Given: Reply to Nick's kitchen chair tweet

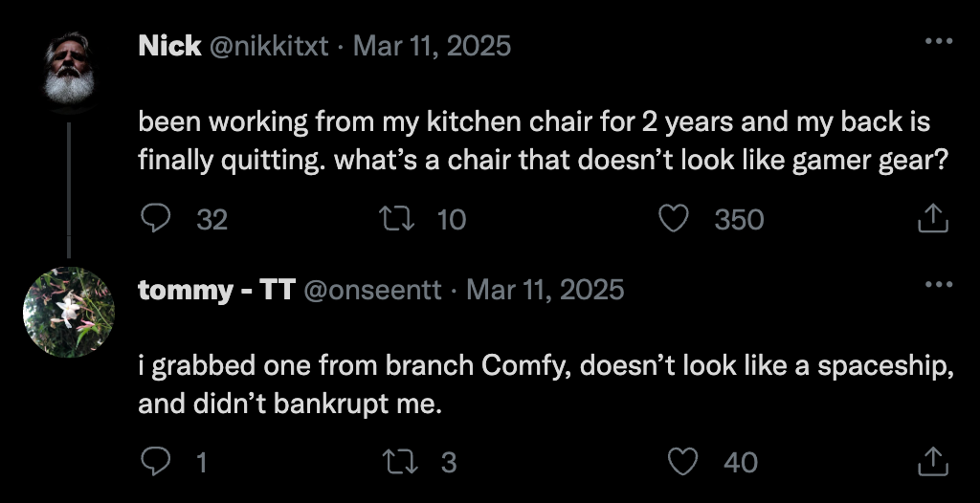Looking at the screenshot, I should pyautogui.click(x=155, y=219).
